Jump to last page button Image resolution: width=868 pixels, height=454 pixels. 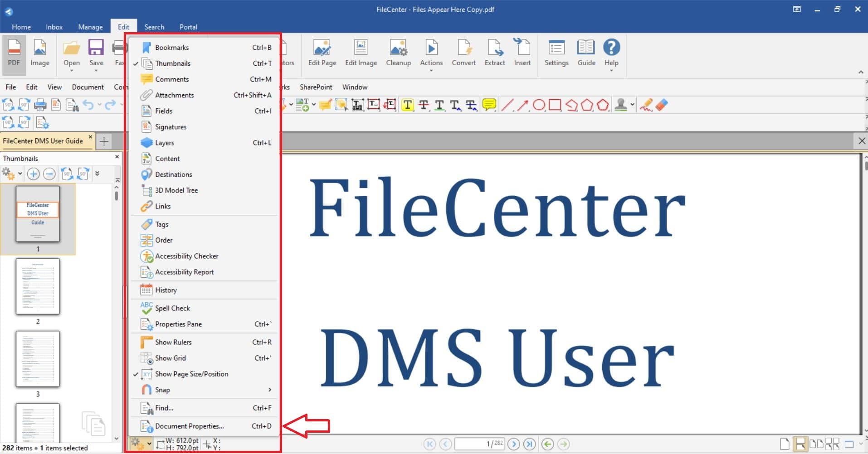[529, 444]
